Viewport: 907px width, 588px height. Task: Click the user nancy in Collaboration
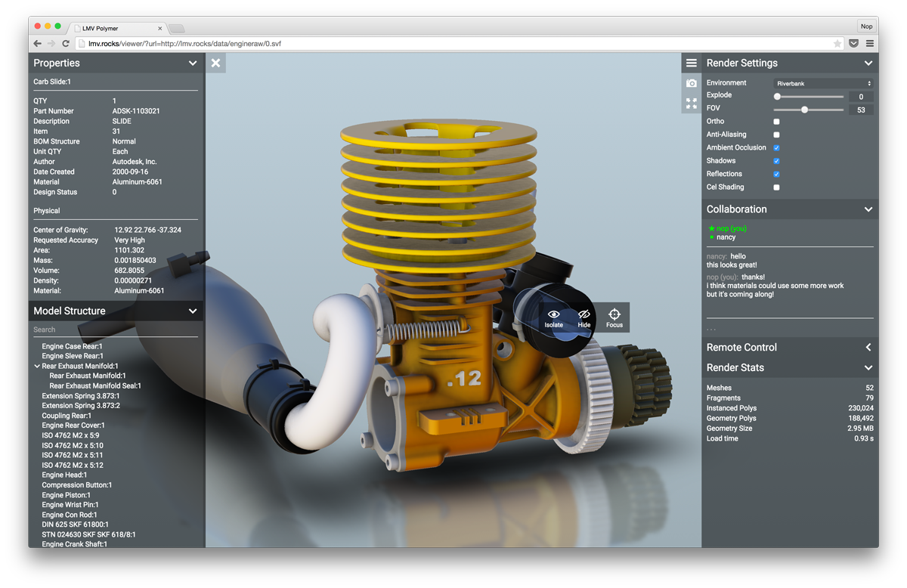[726, 237]
